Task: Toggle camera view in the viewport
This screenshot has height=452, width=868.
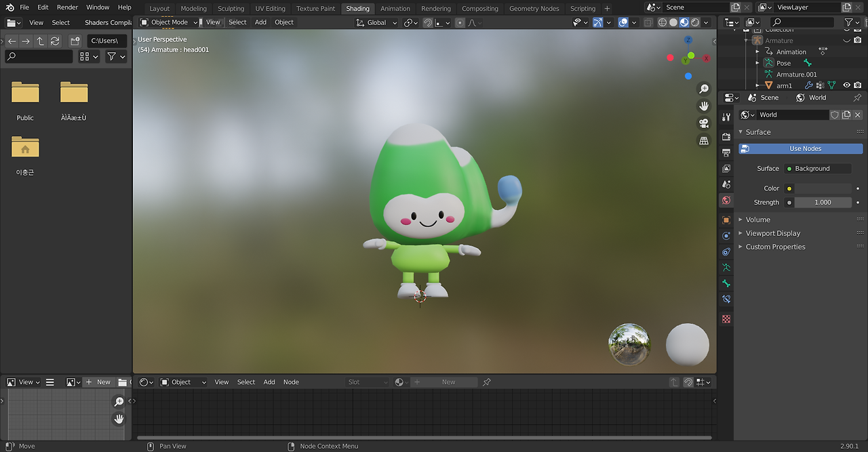Action: (x=704, y=123)
